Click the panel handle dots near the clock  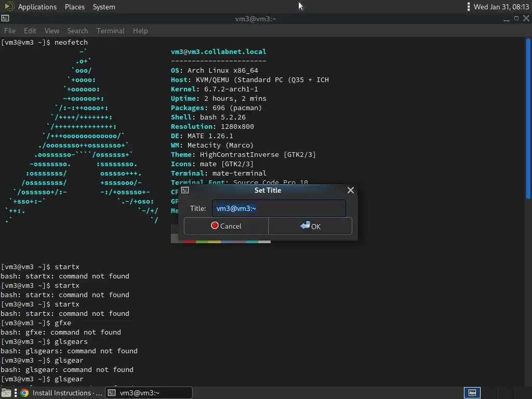[469, 7]
